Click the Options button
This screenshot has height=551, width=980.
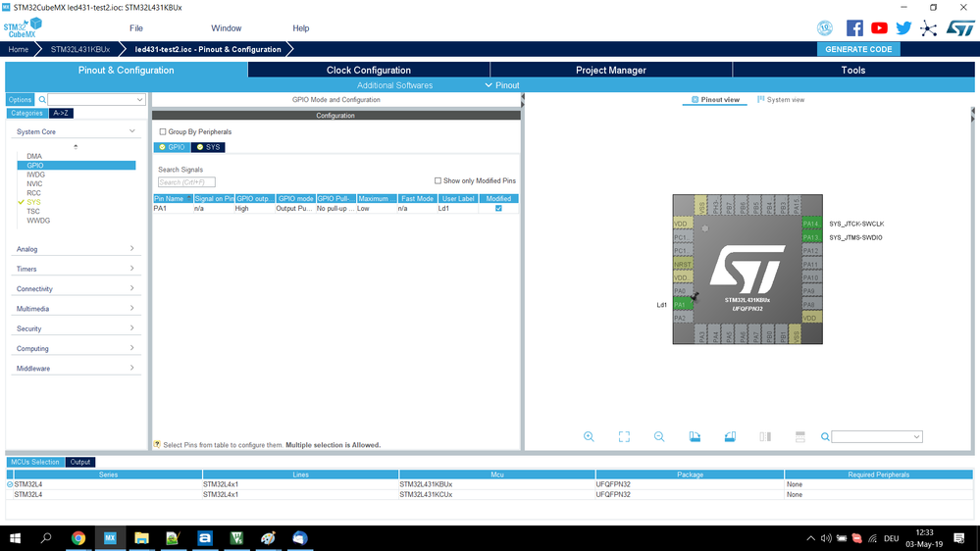(20, 100)
